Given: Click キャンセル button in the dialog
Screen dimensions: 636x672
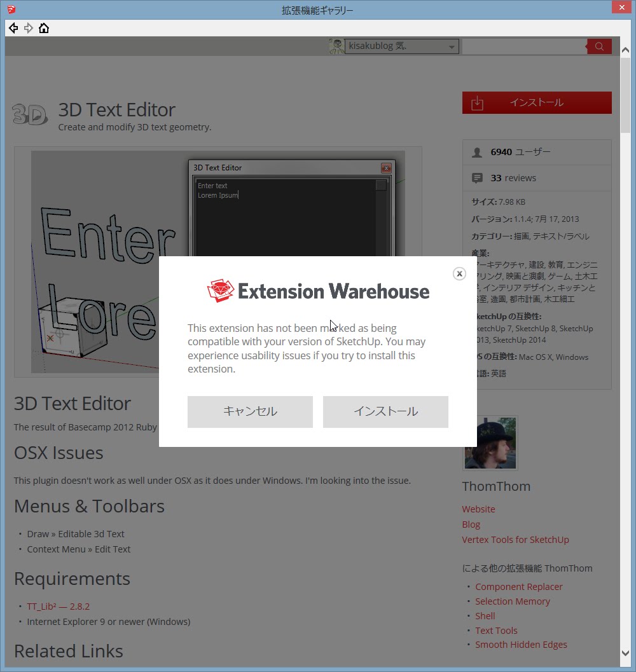Looking at the screenshot, I should point(250,412).
